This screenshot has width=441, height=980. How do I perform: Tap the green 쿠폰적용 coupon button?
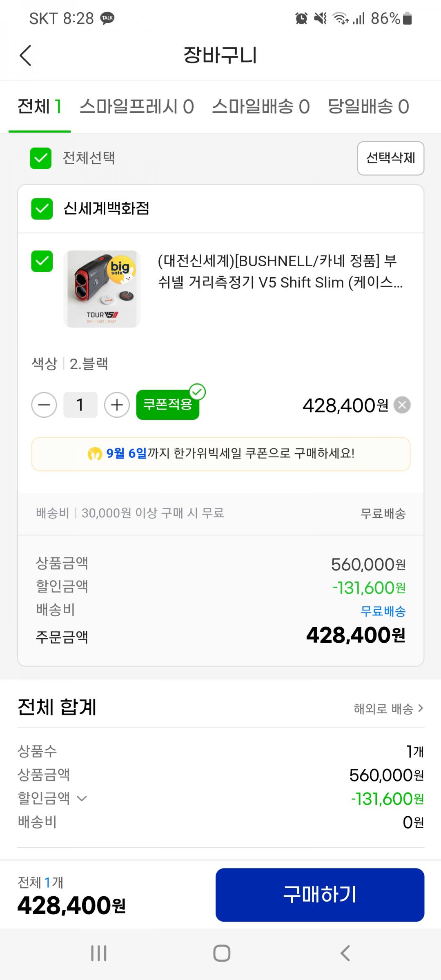click(168, 405)
